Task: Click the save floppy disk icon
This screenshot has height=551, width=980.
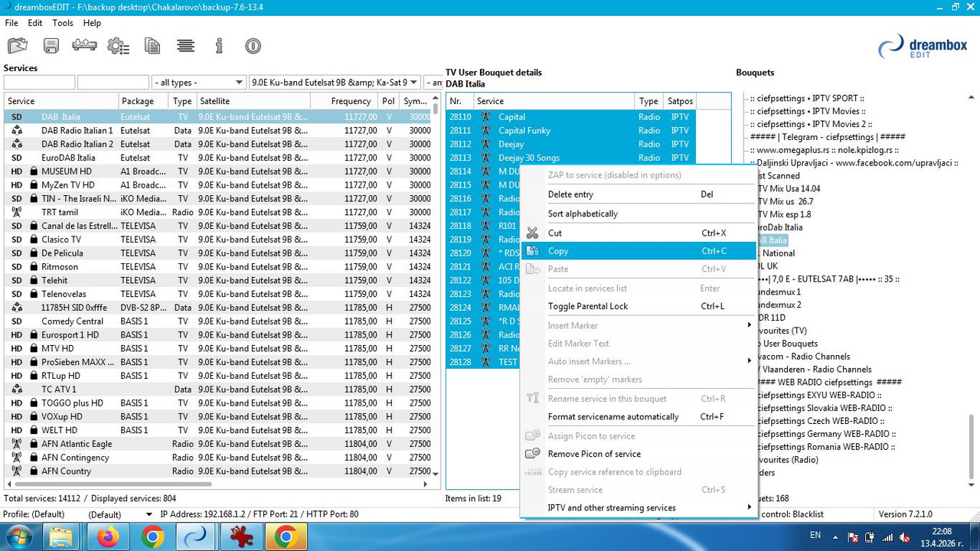Action: pyautogui.click(x=51, y=46)
